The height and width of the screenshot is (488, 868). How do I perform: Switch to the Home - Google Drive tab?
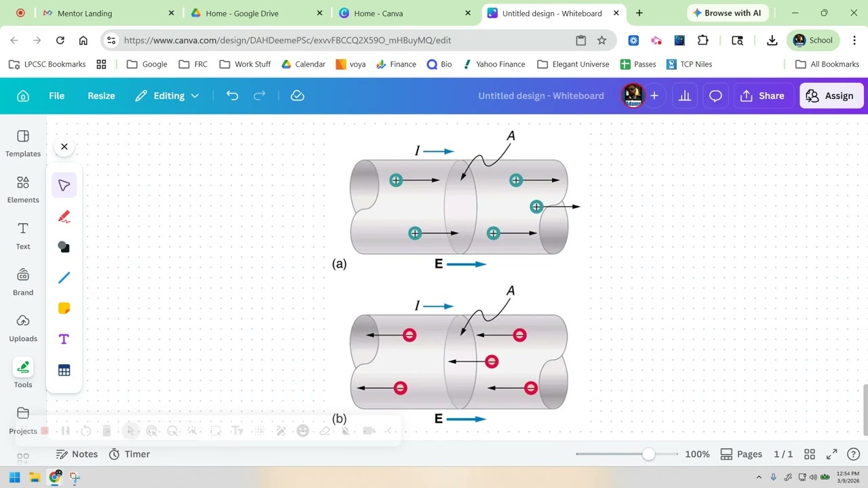tap(256, 13)
